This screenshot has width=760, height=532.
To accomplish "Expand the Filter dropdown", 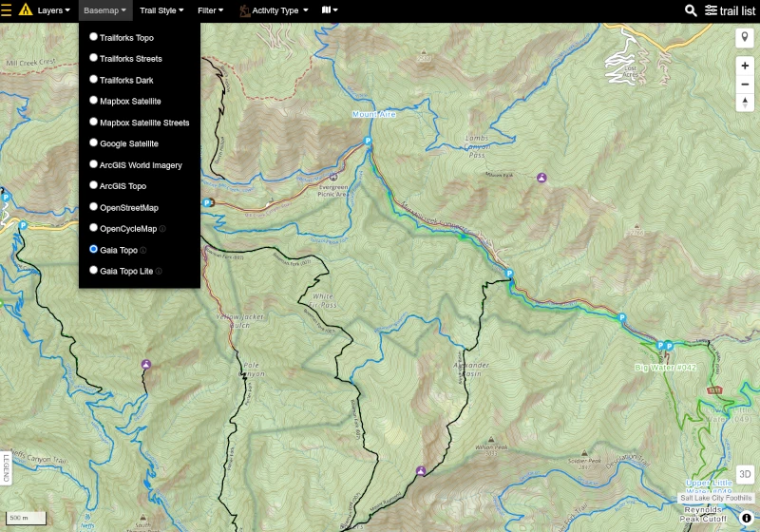I will click(x=210, y=10).
